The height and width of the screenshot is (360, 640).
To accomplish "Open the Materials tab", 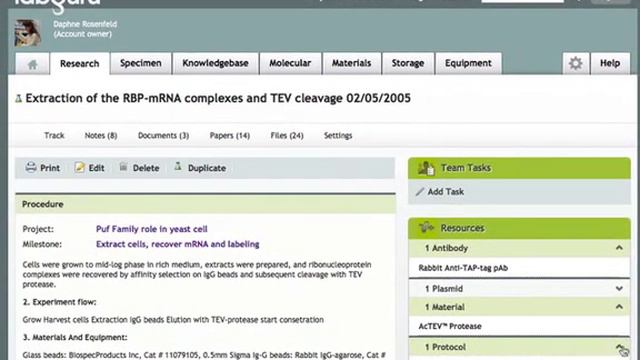I will point(351,63).
